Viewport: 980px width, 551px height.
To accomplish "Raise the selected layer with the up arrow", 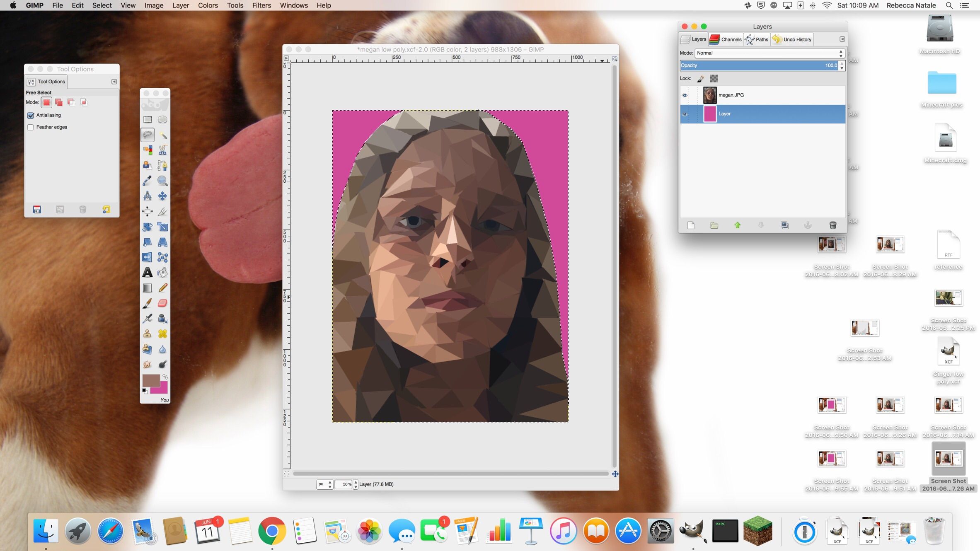I will click(737, 225).
